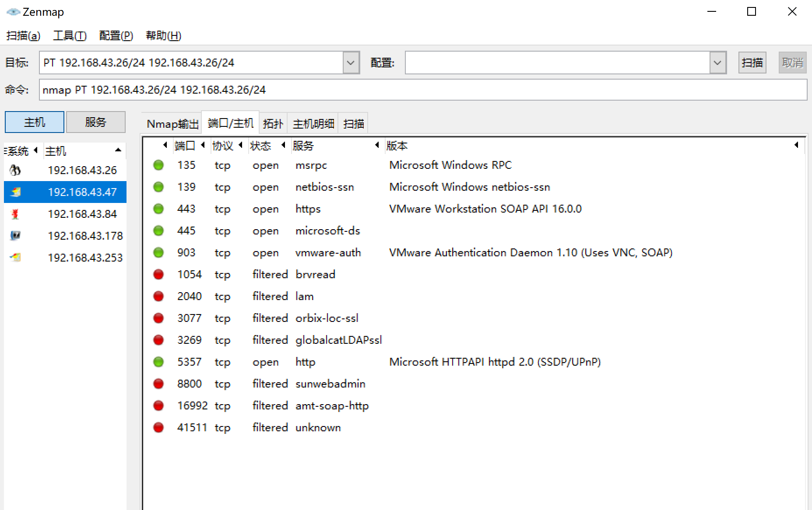Start scan with the 扫描 button
Viewport: 812px width, 510px height.
pyautogui.click(x=752, y=63)
